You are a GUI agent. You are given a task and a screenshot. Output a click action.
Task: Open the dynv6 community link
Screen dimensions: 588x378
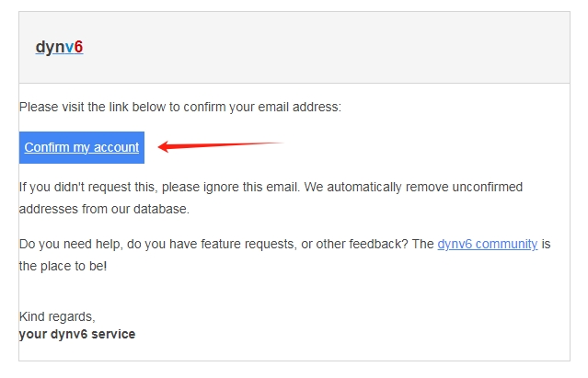(x=487, y=245)
